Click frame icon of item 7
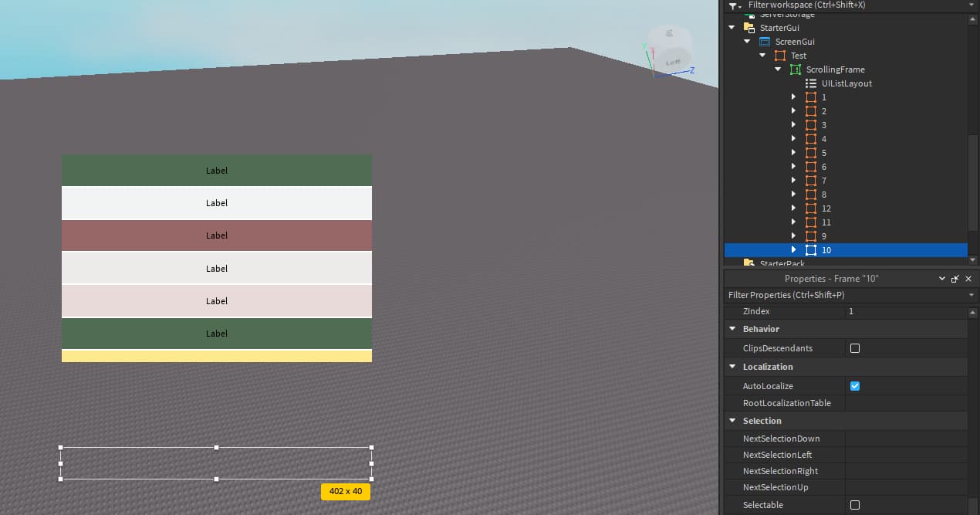Screen dimensions: 980x515 (x=811, y=181)
